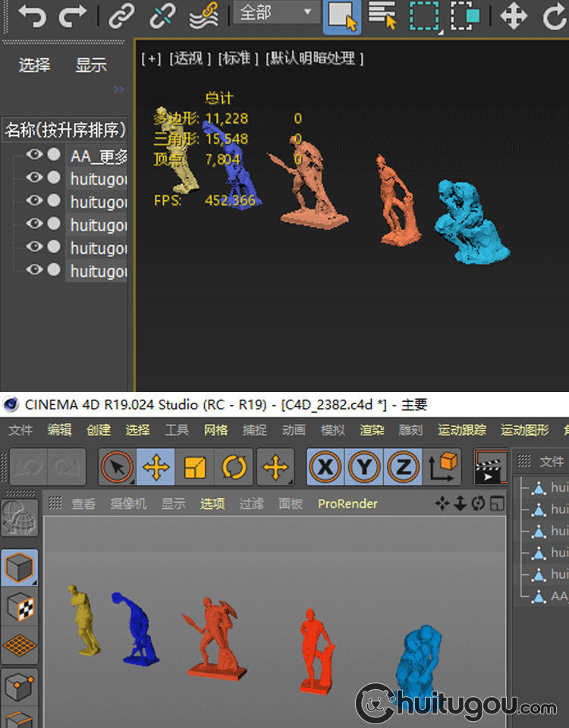Open the 工具 menu in Cinema 4D

pyautogui.click(x=177, y=430)
